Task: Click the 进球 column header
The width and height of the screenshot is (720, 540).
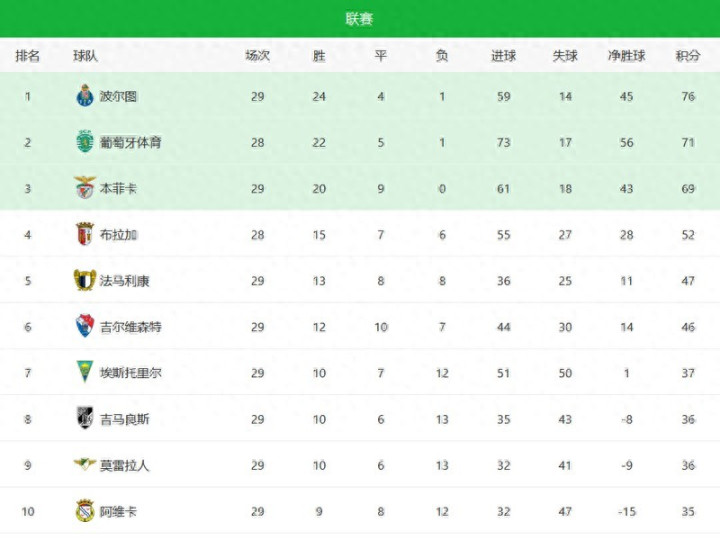Action: (x=504, y=56)
